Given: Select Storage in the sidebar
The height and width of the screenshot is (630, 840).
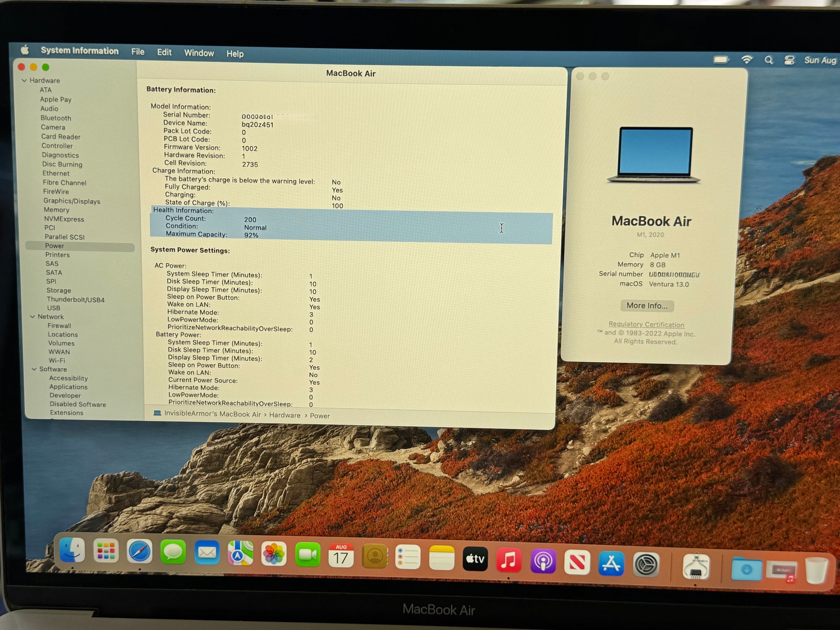Looking at the screenshot, I should coord(59,290).
